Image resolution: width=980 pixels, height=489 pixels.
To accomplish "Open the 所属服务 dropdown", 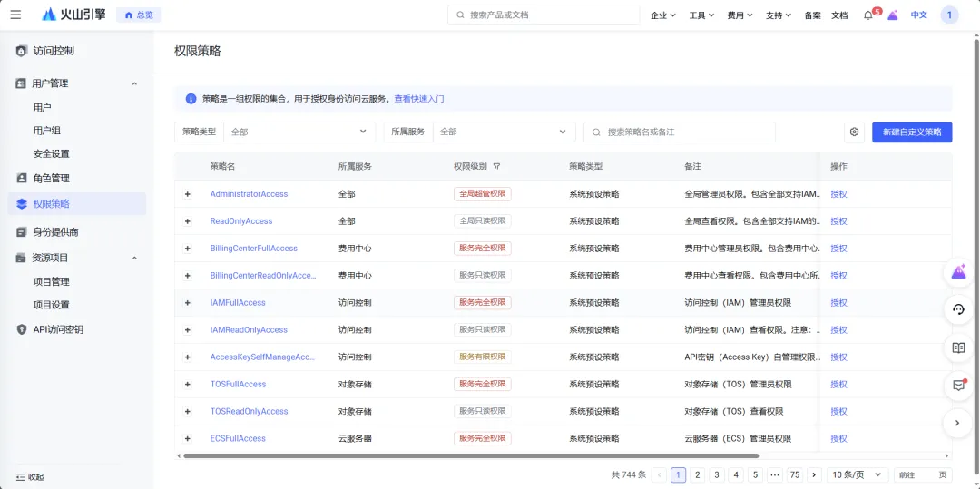I will [x=504, y=132].
